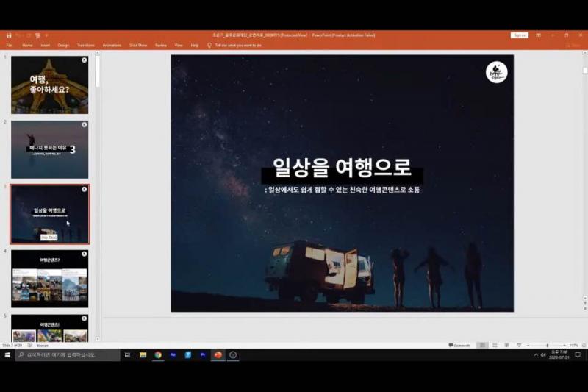The height and width of the screenshot is (392, 588).
Task: Click Slide 3 of 28 status indicator
Action: pos(12,345)
